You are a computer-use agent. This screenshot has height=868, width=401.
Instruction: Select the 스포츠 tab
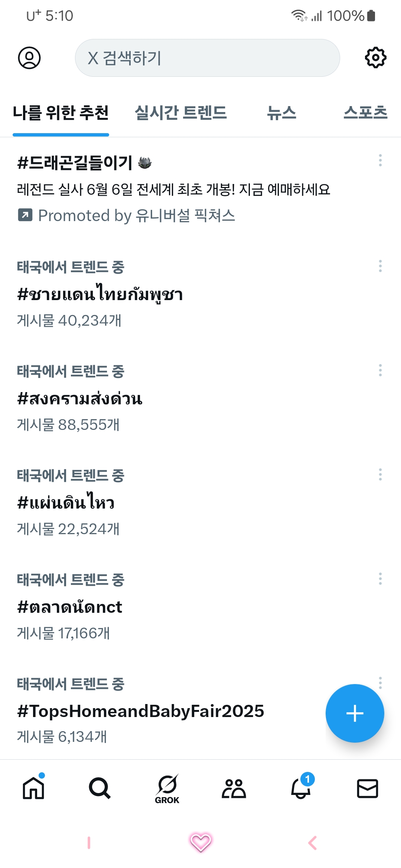365,113
